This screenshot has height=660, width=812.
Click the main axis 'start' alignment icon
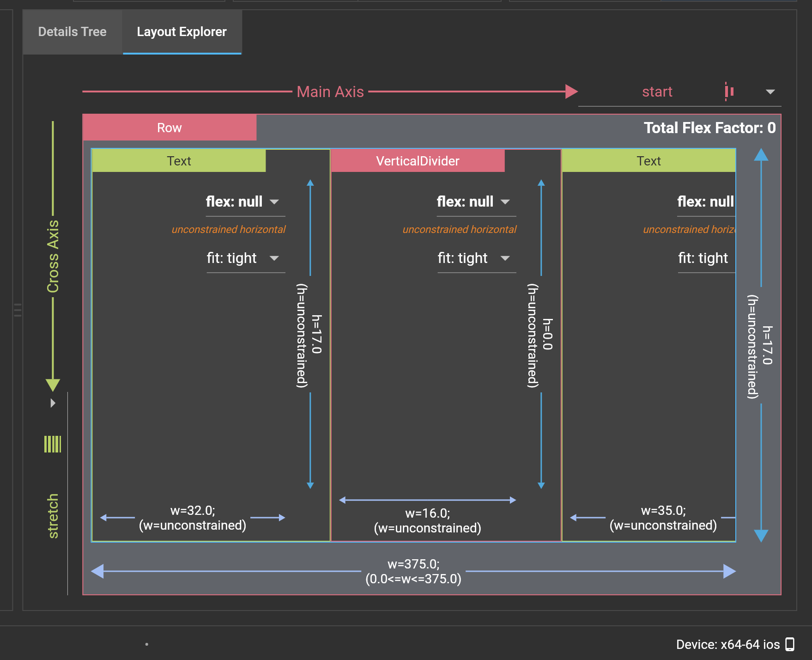(x=729, y=91)
